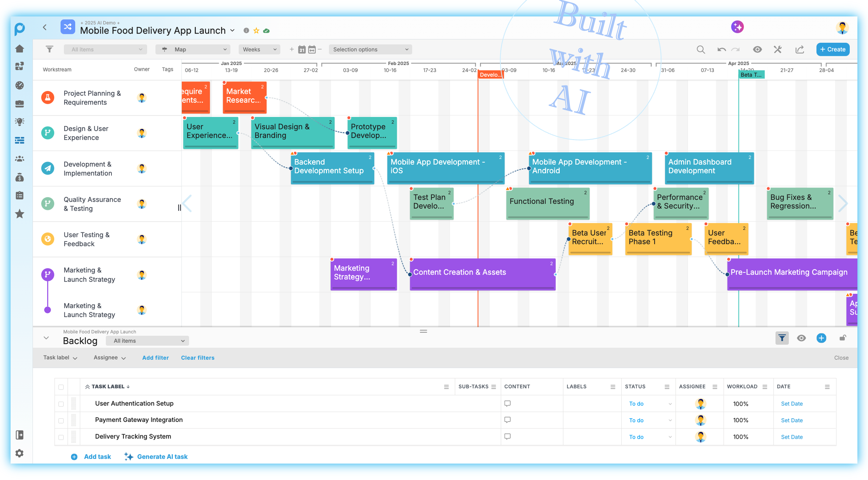Open the Assignee filter menu
This screenshot has height=480, width=868.
(109, 358)
